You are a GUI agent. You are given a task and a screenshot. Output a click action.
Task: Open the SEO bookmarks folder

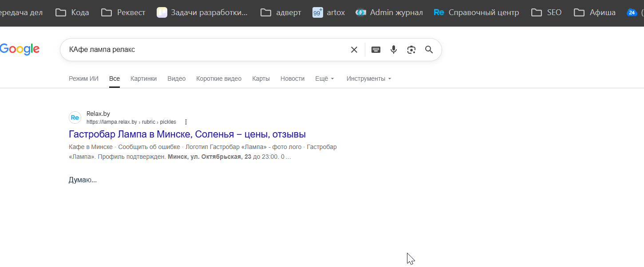click(546, 12)
